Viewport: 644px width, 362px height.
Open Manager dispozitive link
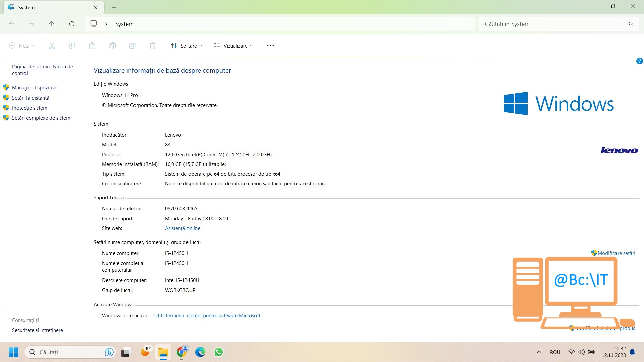pyautogui.click(x=35, y=88)
